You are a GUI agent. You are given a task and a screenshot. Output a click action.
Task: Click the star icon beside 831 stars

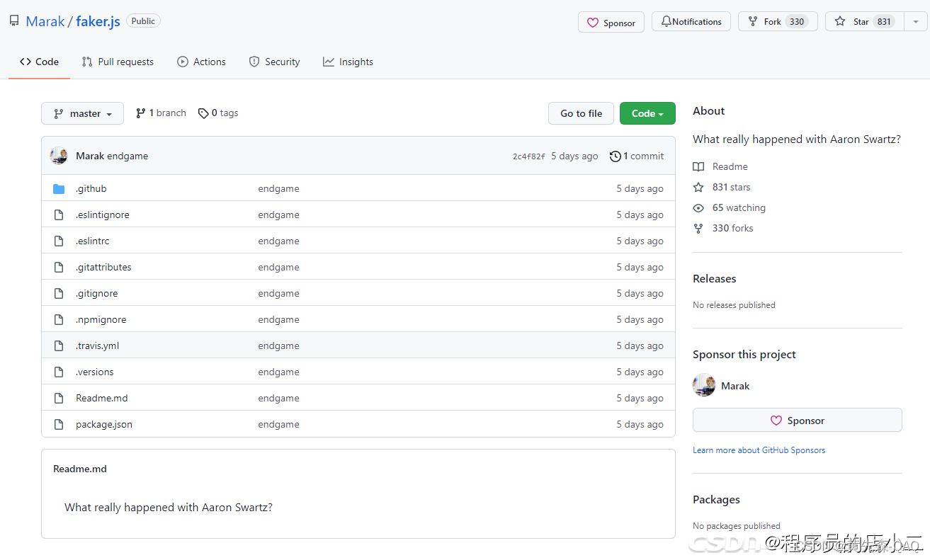[x=698, y=187]
